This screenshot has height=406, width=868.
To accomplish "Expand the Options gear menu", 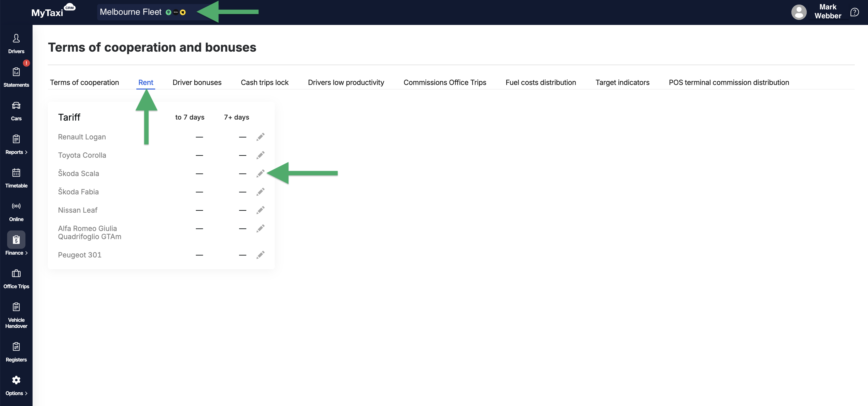I will point(16,386).
